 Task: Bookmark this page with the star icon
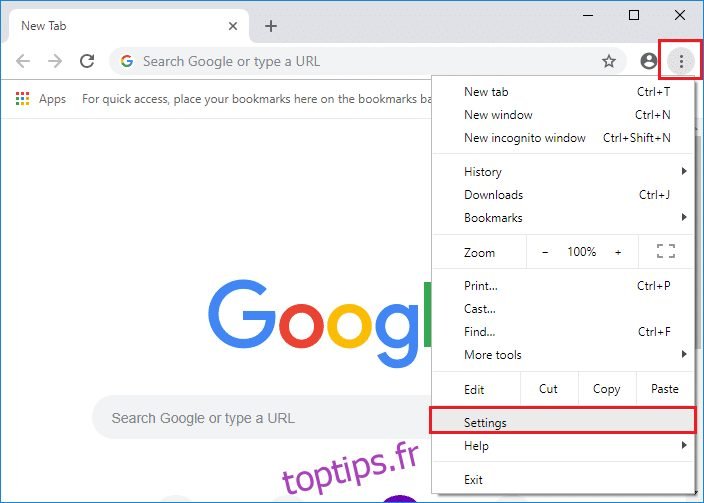(x=609, y=61)
